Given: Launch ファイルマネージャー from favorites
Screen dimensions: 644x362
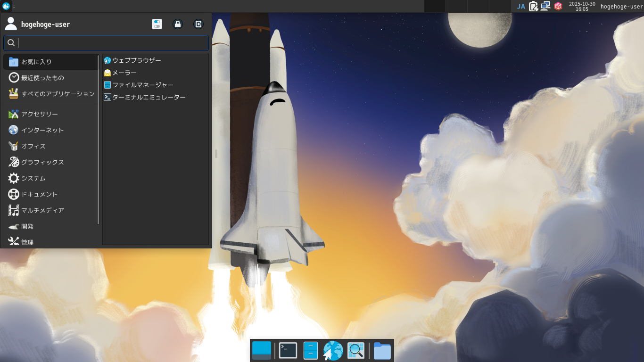Looking at the screenshot, I should tap(156, 85).
